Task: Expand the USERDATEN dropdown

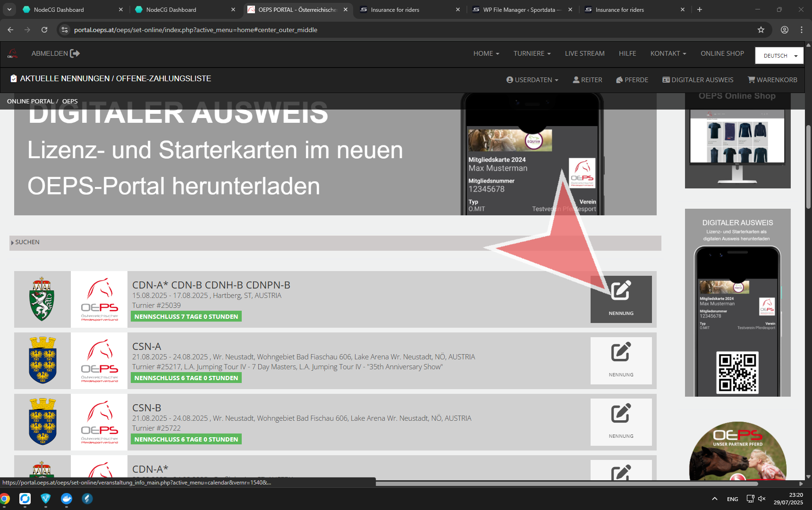Action: point(532,80)
